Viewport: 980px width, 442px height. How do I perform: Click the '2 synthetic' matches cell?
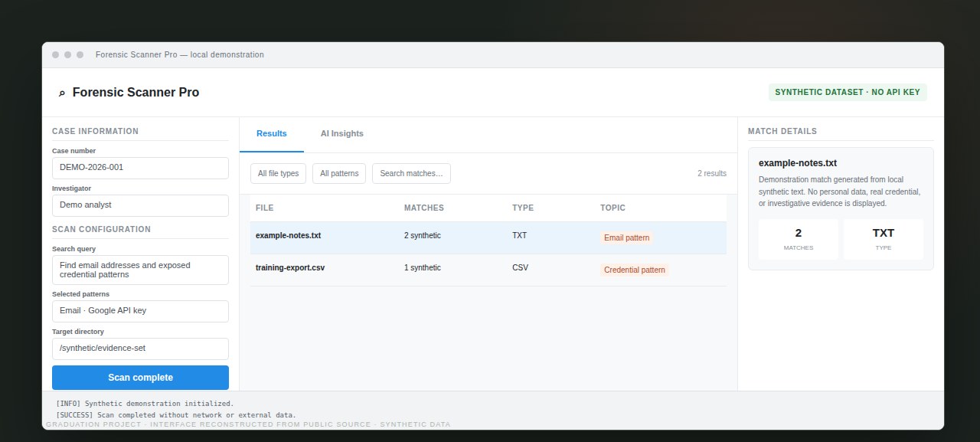point(423,236)
